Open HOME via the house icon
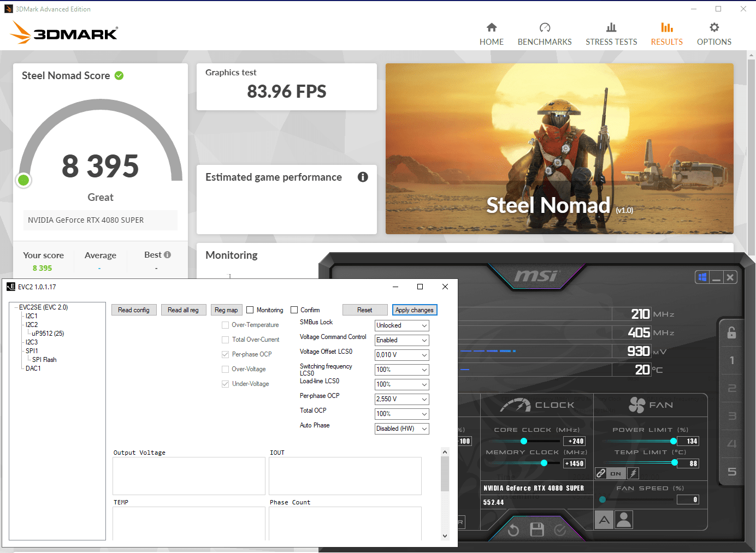The image size is (756, 553). click(492, 27)
